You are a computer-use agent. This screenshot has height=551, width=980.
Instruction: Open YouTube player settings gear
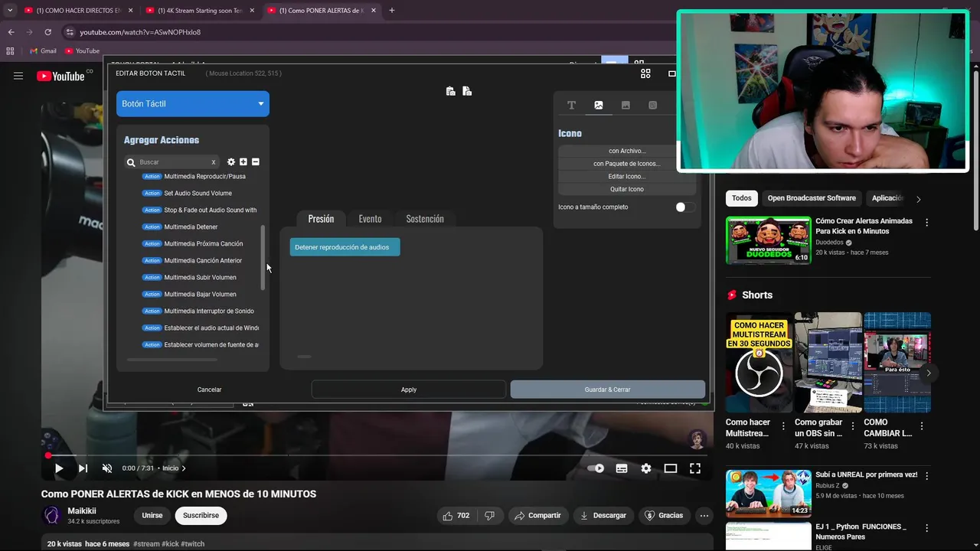[x=646, y=468]
